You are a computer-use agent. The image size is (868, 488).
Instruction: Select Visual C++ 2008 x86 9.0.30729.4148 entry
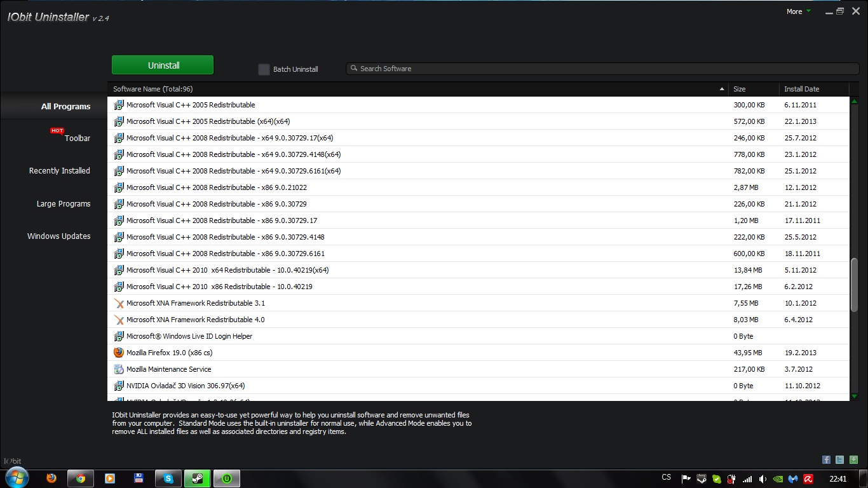[x=478, y=237]
